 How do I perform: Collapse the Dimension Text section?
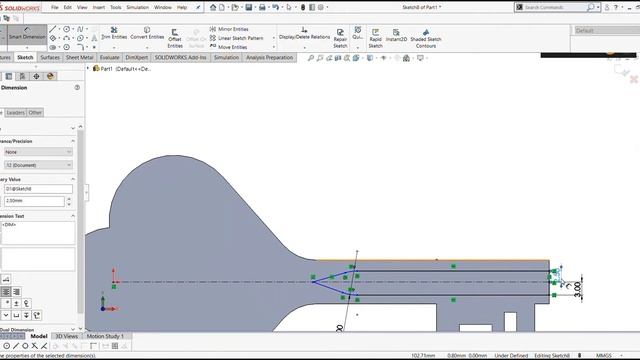tap(73, 216)
